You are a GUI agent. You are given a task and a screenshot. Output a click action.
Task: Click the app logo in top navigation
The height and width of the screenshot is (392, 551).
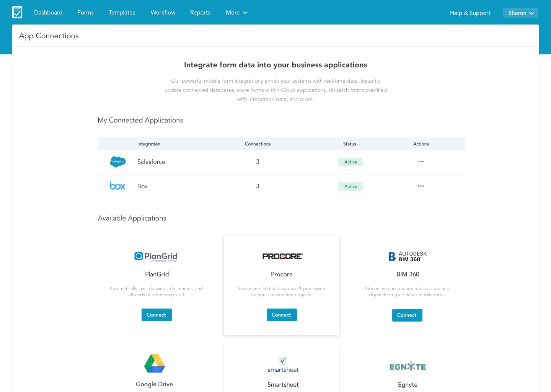pyautogui.click(x=17, y=12)
